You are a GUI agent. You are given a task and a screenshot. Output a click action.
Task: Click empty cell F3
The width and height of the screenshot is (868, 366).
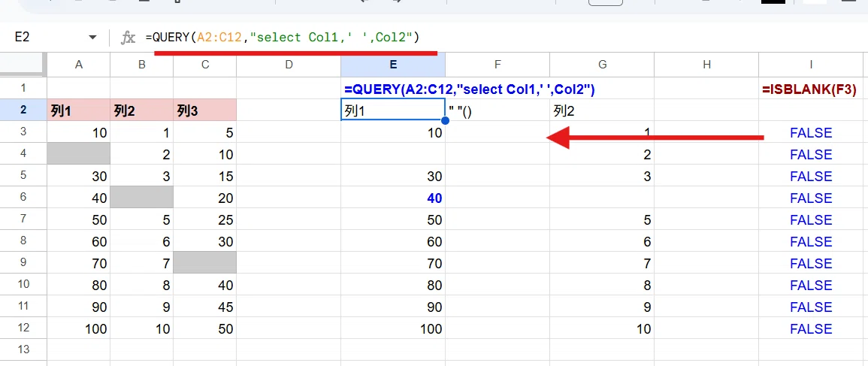coord(498,132)
